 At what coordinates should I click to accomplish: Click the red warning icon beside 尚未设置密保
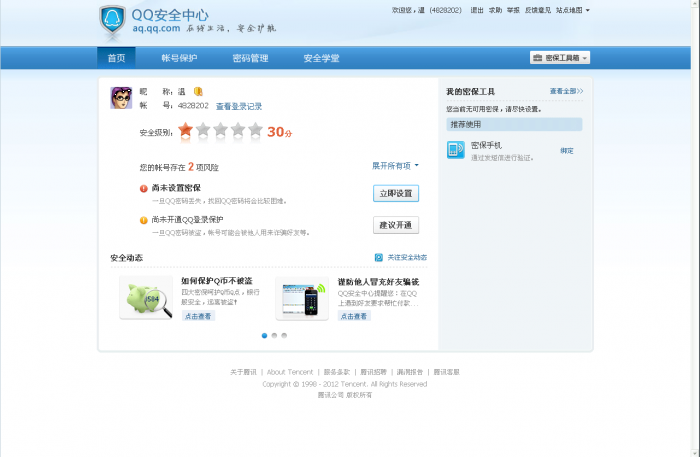click(143, 188)
